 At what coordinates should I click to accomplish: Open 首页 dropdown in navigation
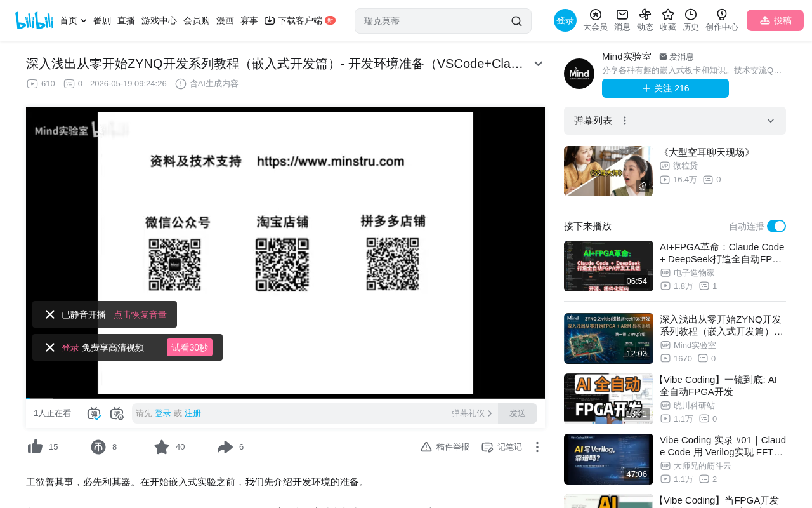[73, 20]
